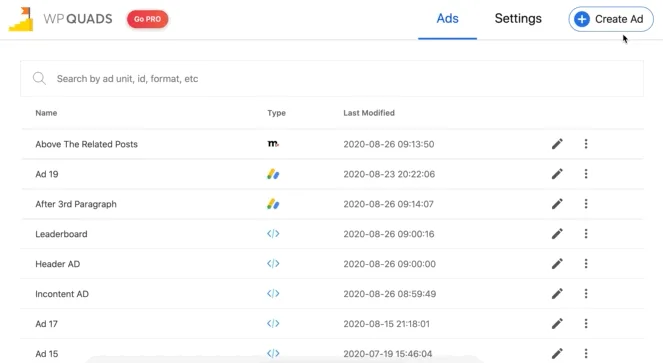663x363 pixels.
Task: Click date 2020-08-26 08:59:49
Action: pyautogui.click(x=389, y=294)
